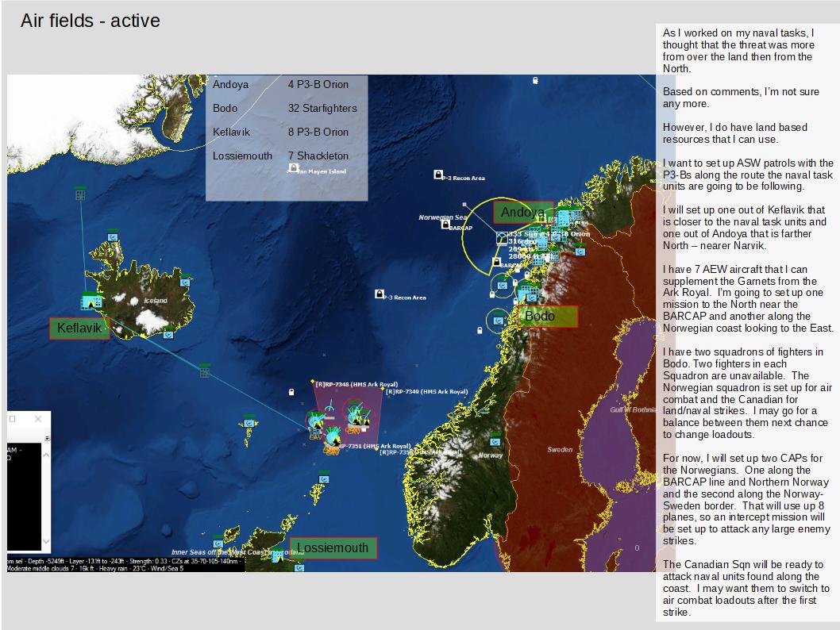Click the depth and layer status bar line
840x630 pixels.
(x=125, y=561)
